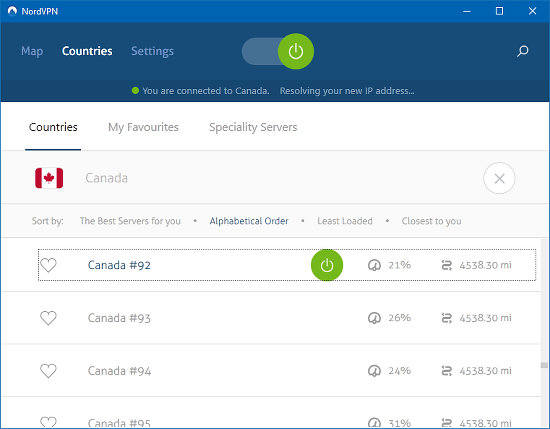
Task: Maximize the NordVPN window
Action: point(499,11)
